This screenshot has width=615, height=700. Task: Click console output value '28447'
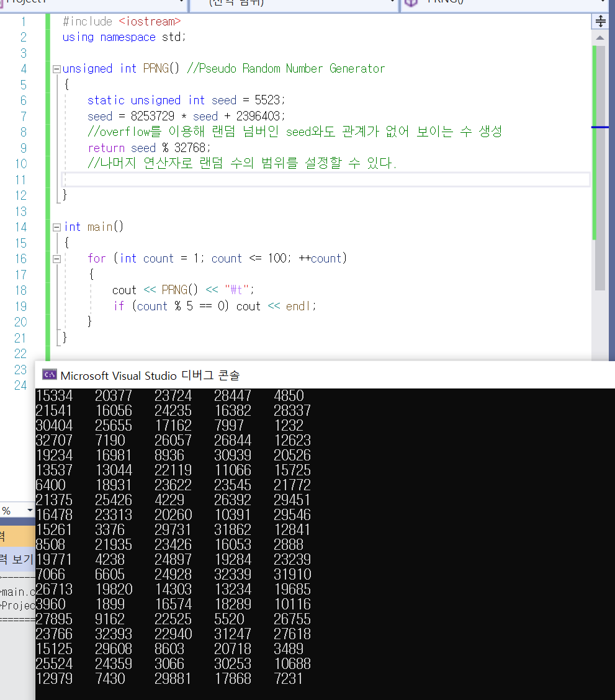233,395
